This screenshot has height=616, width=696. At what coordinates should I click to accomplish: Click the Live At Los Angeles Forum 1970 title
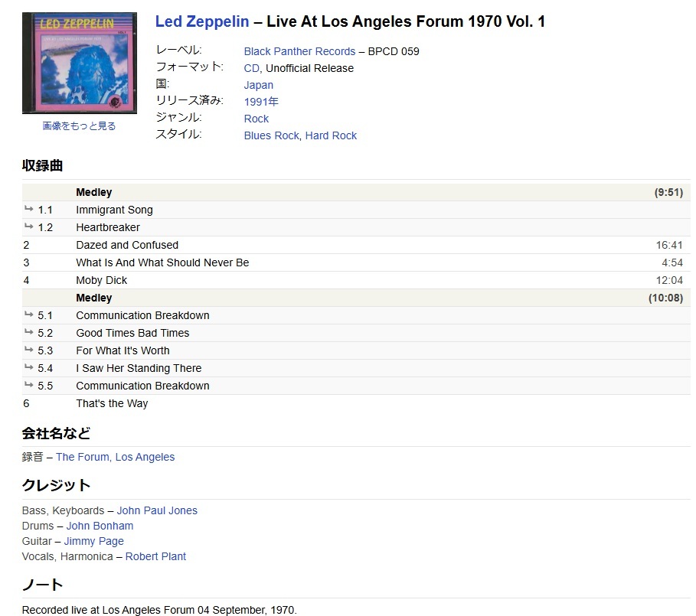point(406,21)
